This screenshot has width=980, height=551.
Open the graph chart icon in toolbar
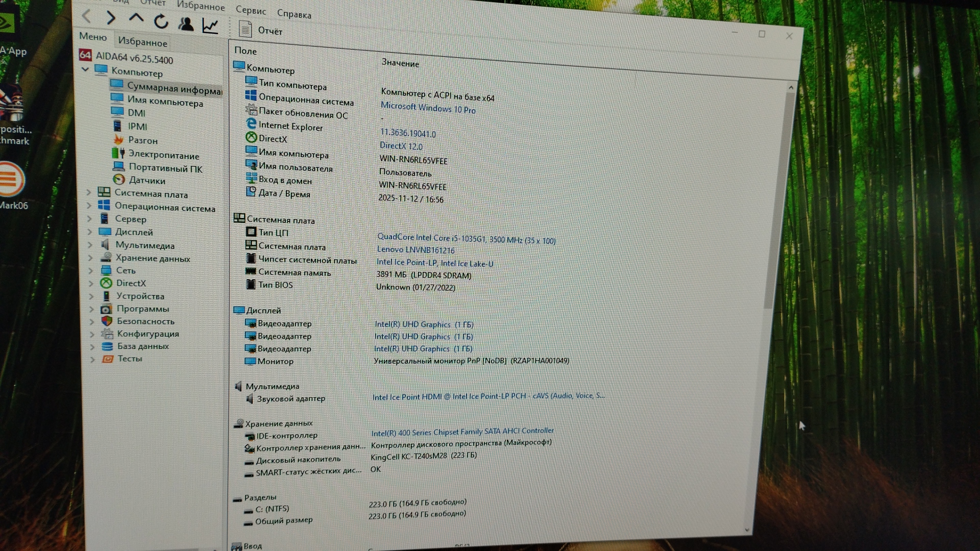point(210,26)
